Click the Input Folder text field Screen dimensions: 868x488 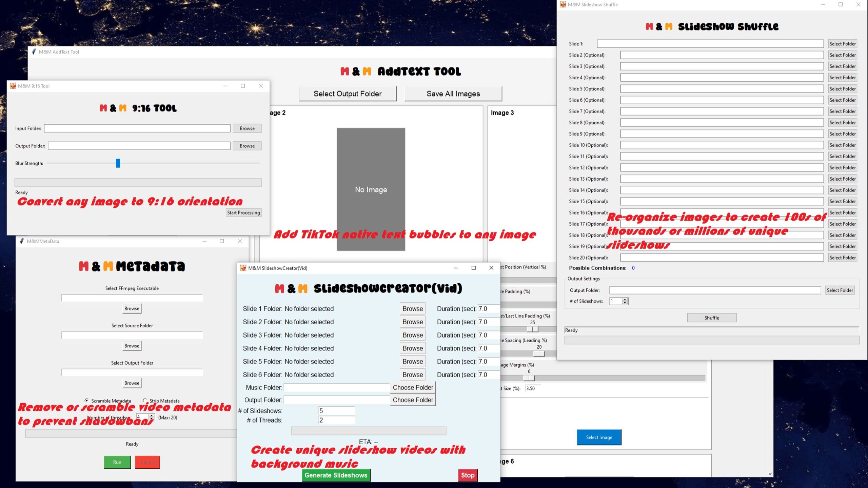(x=137, y=128)
